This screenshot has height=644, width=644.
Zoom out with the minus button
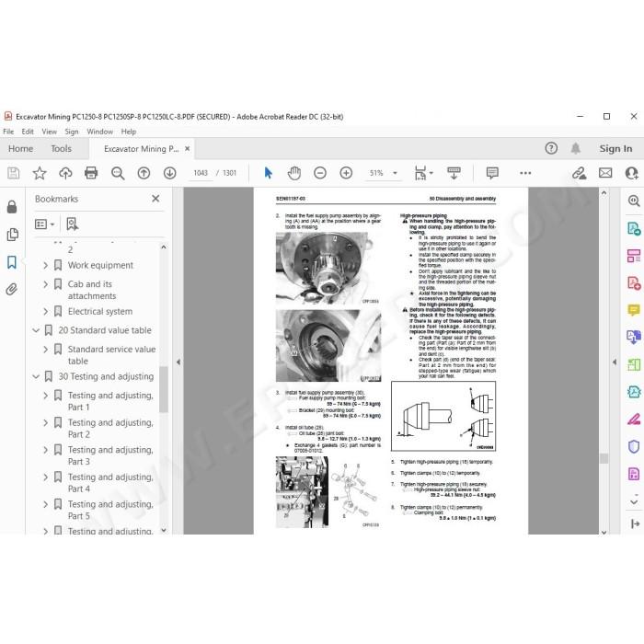(320, 173)
